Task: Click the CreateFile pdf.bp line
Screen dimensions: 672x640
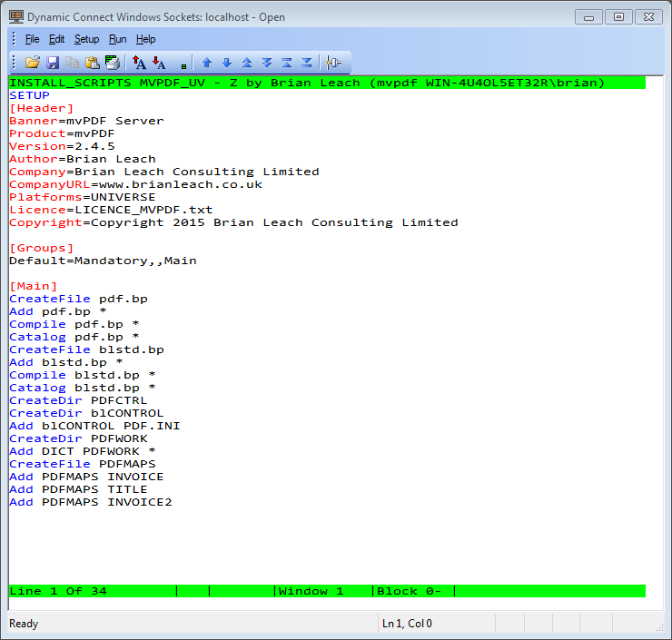Action: tap(78, 299)
